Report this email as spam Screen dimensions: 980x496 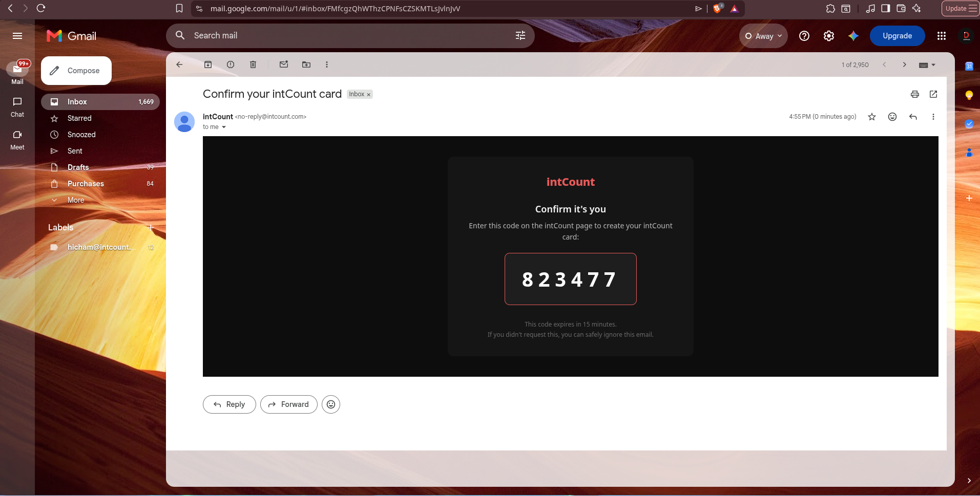coord(231,64)
